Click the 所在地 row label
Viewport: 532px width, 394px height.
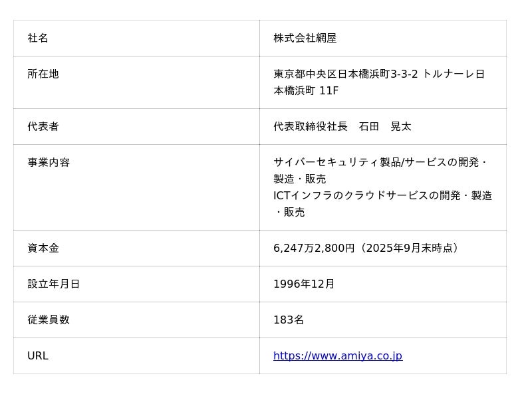pyautogui.click(x=43, y=74)
